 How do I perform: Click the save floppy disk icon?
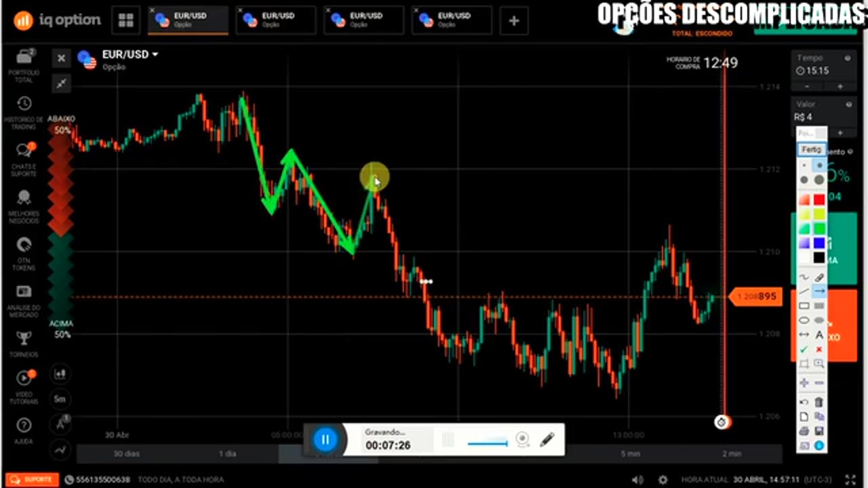click(819, 431)
